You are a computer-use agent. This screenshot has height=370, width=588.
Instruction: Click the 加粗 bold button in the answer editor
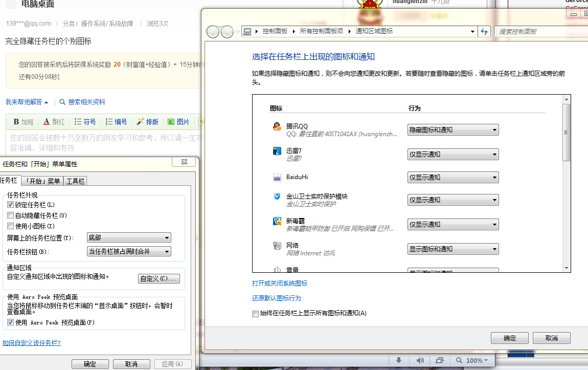click(23, 122)
